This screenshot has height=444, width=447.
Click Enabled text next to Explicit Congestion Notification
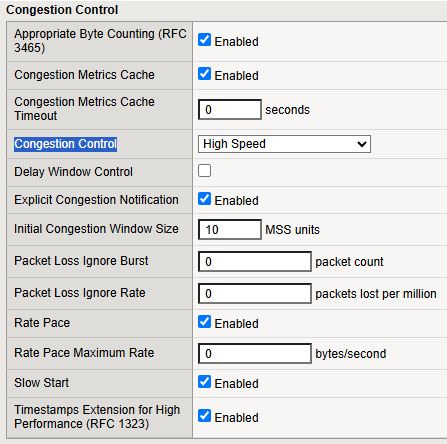[x=236, y=201]
